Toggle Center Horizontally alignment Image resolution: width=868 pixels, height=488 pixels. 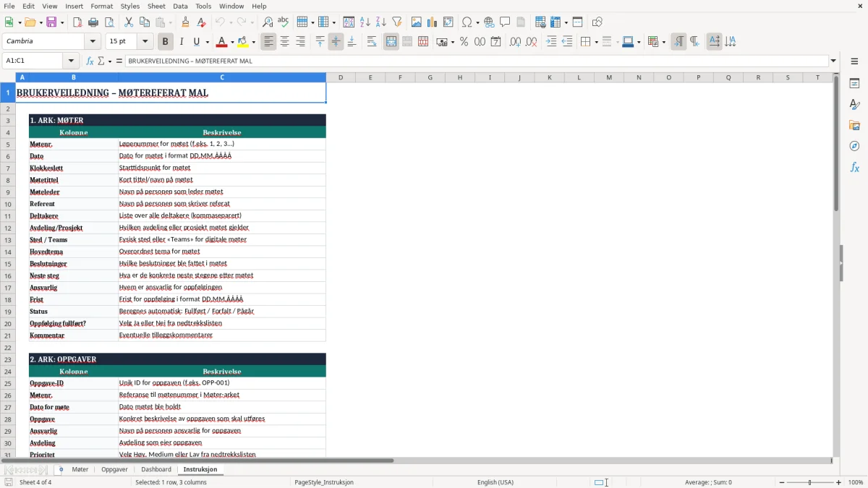pyautogui.click(x=284, y=42)
